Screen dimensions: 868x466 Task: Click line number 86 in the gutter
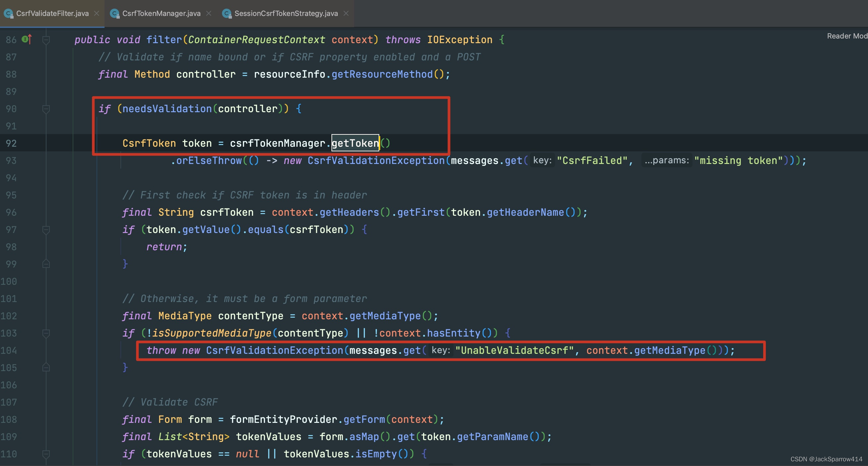(11, 40)
